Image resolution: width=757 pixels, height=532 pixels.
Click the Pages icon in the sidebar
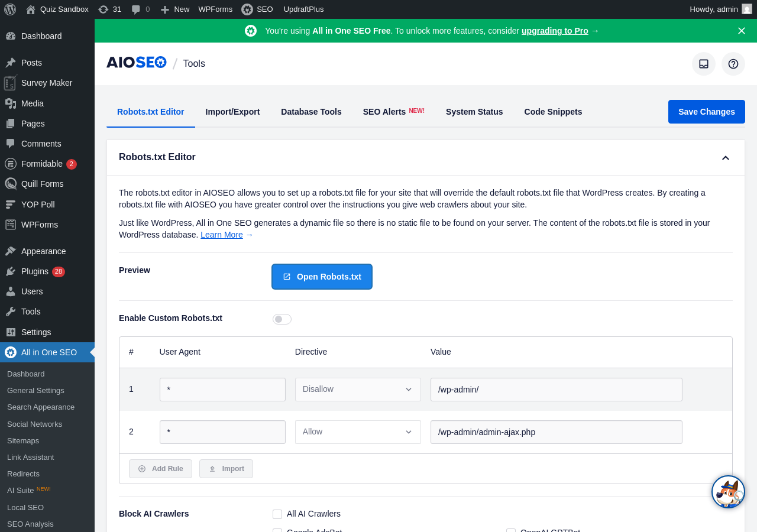click(x=11, y=124)
